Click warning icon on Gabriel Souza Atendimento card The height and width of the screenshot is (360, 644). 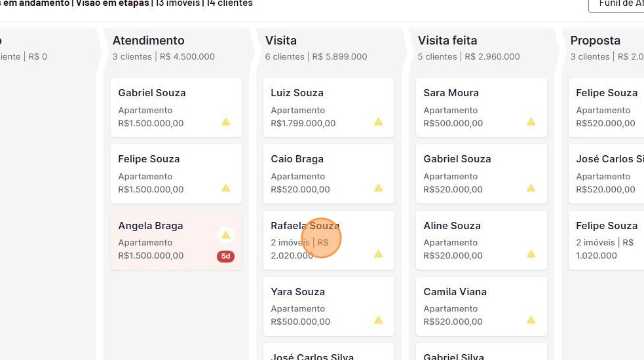[x=226, y=122]
